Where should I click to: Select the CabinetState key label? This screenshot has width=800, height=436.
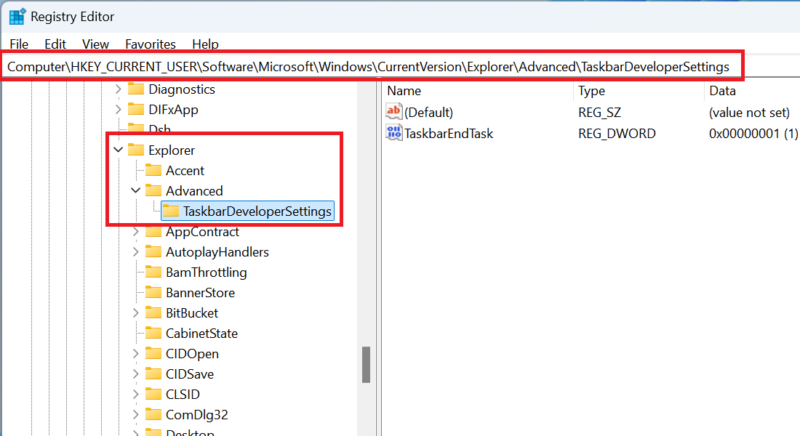202,334
